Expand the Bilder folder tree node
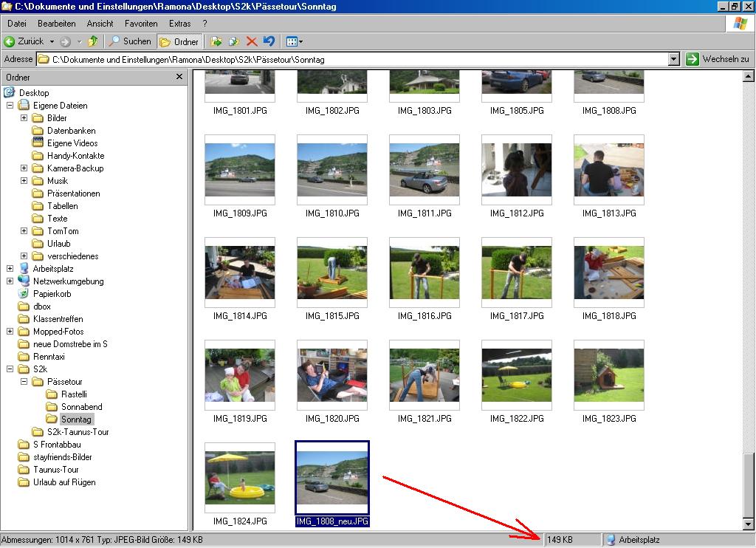The width and height of the screenshot is (756, 548). [x=24, y=118]
